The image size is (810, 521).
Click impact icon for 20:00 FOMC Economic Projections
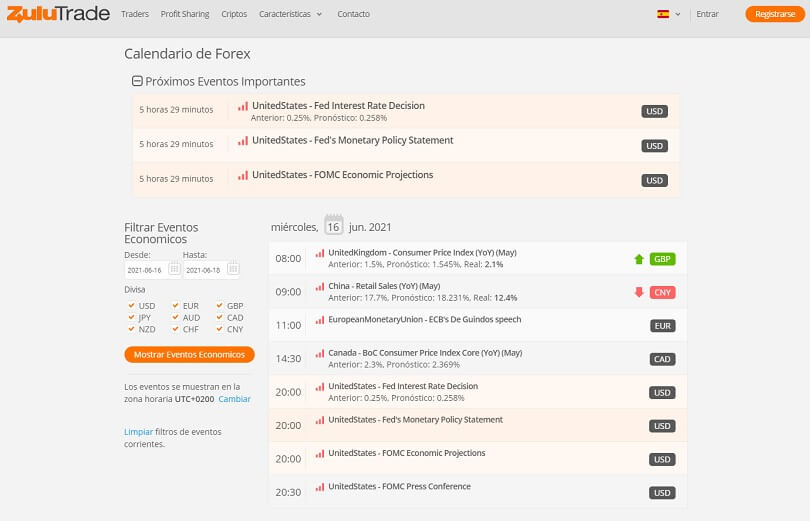point(320,454)
